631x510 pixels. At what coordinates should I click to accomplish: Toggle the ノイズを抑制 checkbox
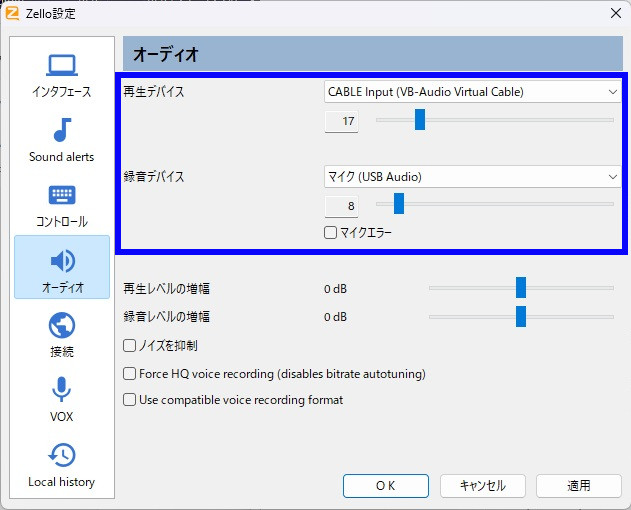pos(129,346)
